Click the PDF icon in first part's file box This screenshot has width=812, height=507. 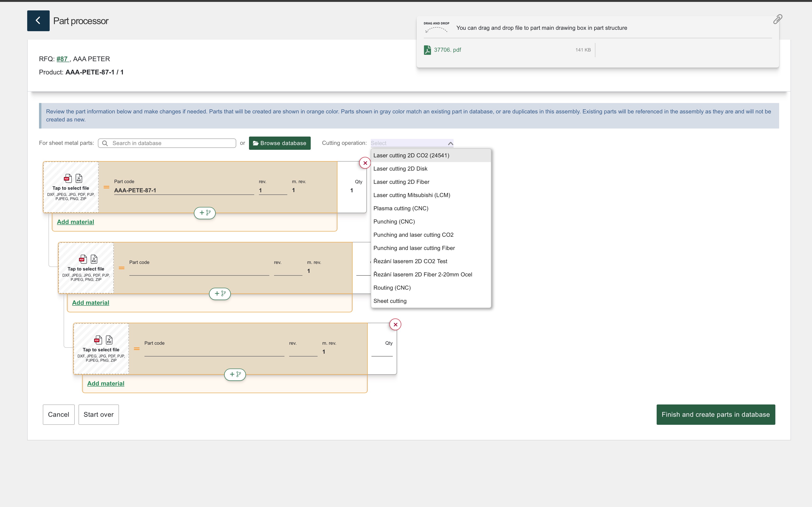tap(68, 178)
